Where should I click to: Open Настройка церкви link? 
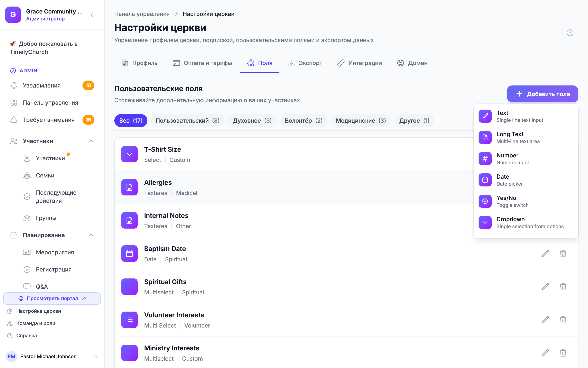coord(38,311)
